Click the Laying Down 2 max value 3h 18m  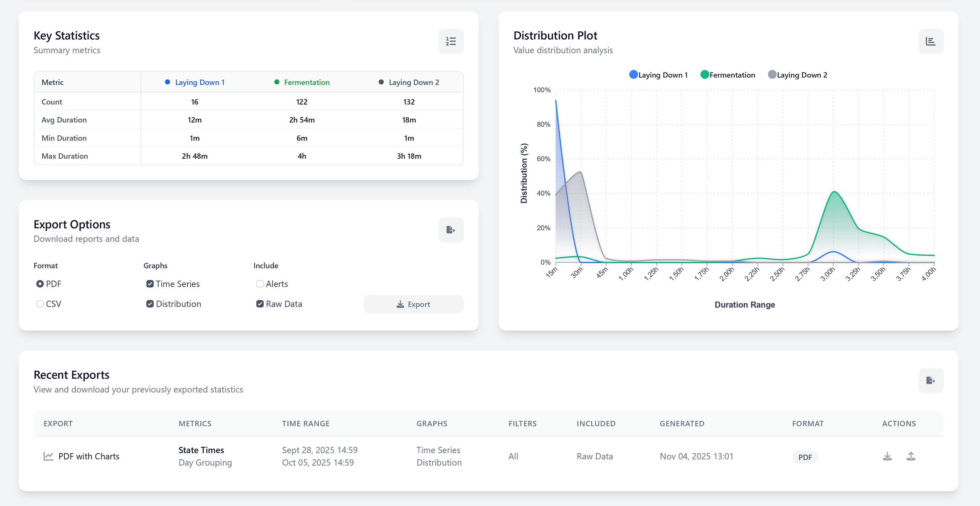point(409,156)
